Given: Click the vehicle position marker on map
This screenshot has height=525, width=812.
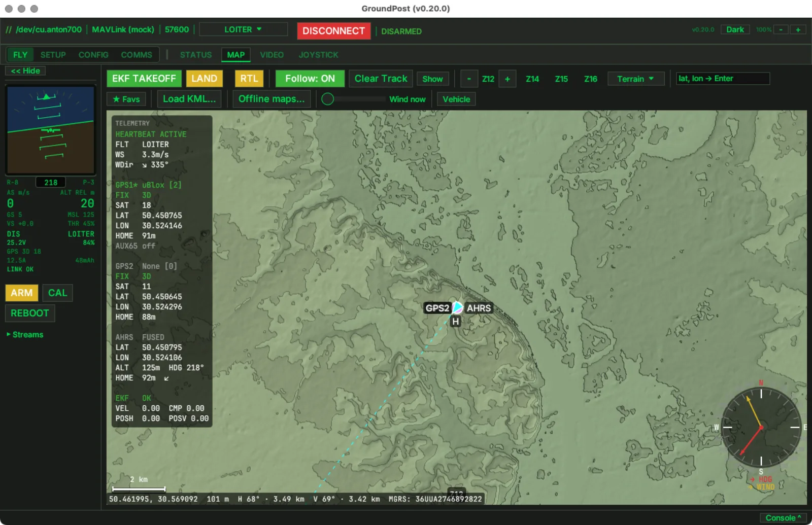Looking at the screenshot, I should (x=457, y=307).
